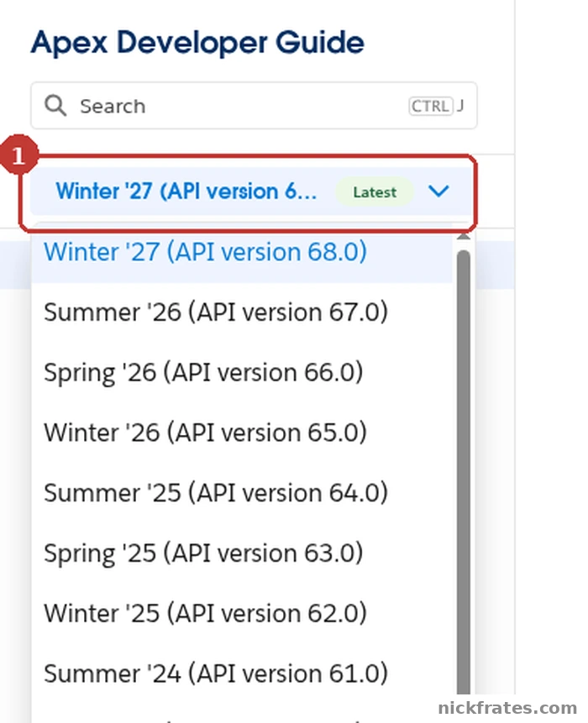588x723 pixels.
Task: Open the Winter '27 version dropdown
Action: (253, 191)
